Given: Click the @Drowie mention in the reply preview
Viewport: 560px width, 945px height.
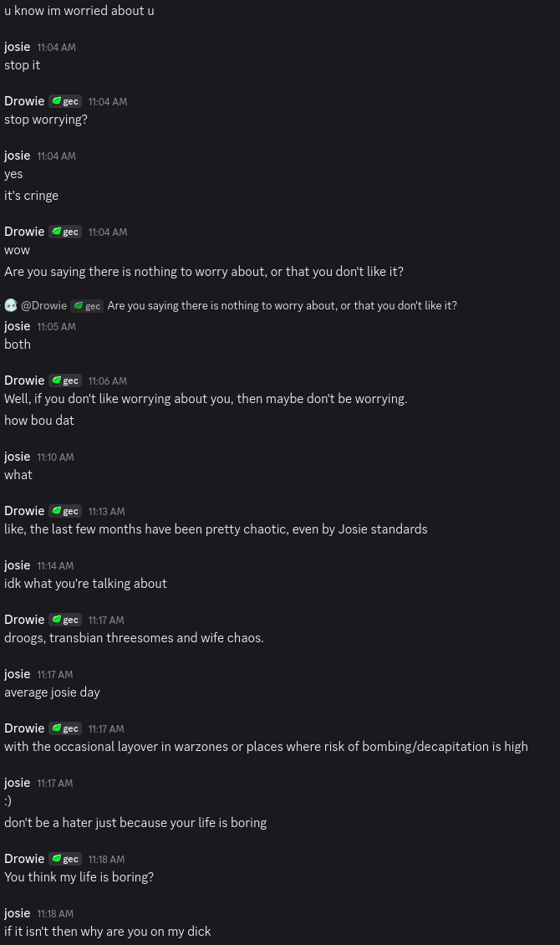Looking at the screenshot, I should pos(43,306).
